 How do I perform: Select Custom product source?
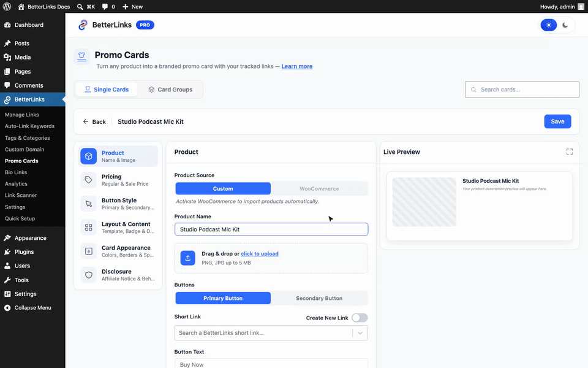[223, 188]
